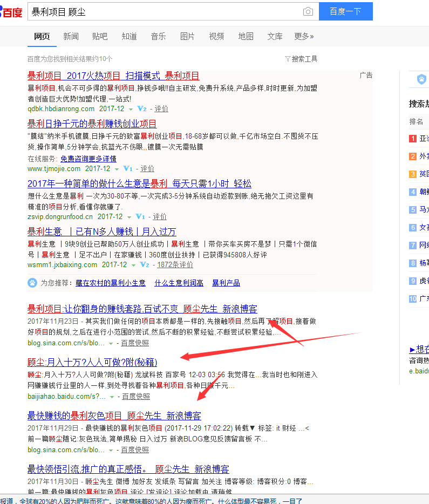Image resolution: width=429 pixels, height=504 pixels.
Task: Click the camera image search icon
Action: click(308, 11)
